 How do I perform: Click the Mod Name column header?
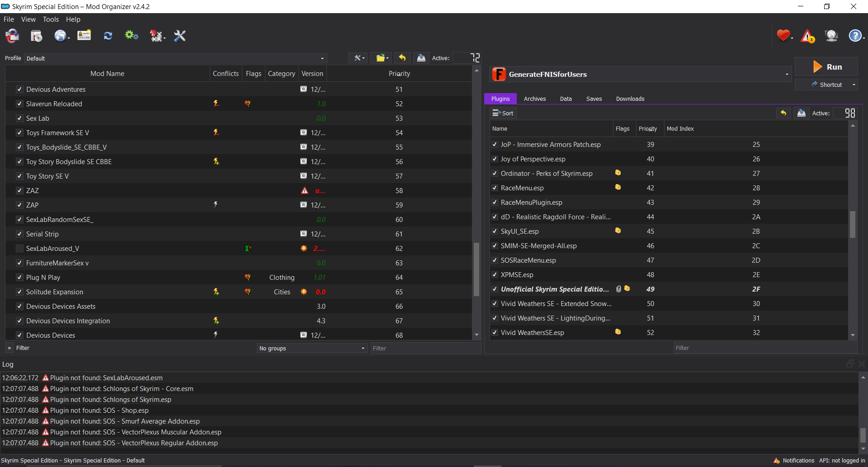pos(108,74)
